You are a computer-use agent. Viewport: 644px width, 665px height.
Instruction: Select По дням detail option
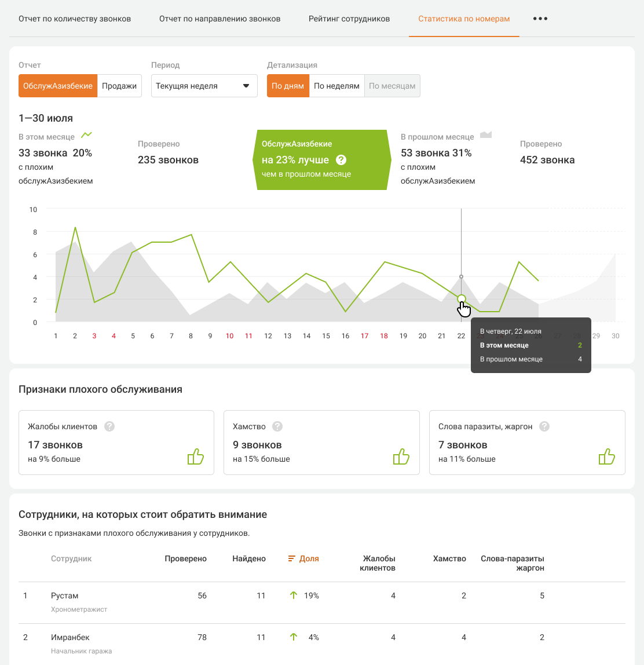288,86
